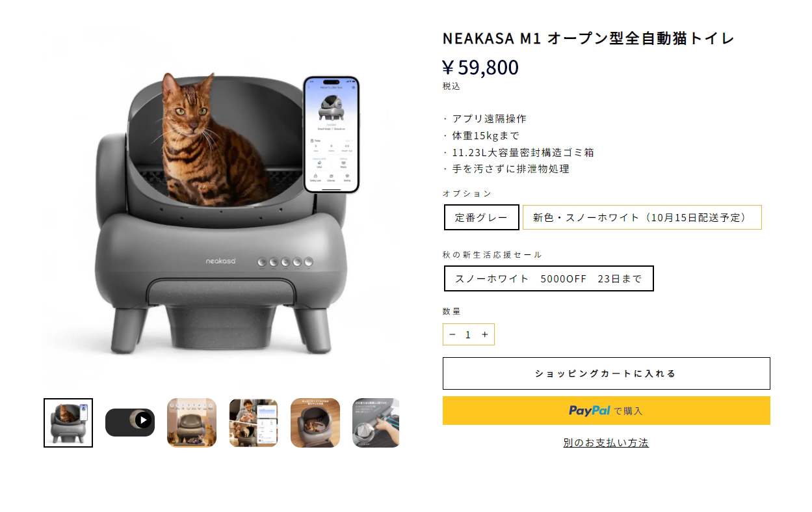Select the 定番グレー color option

pos(481,217)
